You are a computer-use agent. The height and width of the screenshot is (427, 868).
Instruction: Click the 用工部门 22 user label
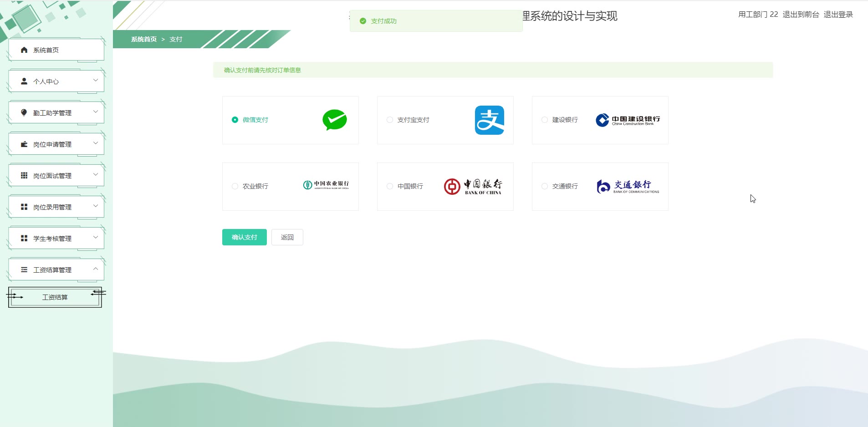tap(758, 15)
